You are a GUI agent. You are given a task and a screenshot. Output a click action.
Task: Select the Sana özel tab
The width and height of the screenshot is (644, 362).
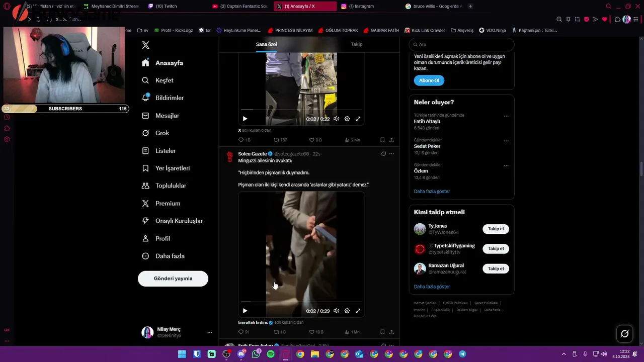266,44
